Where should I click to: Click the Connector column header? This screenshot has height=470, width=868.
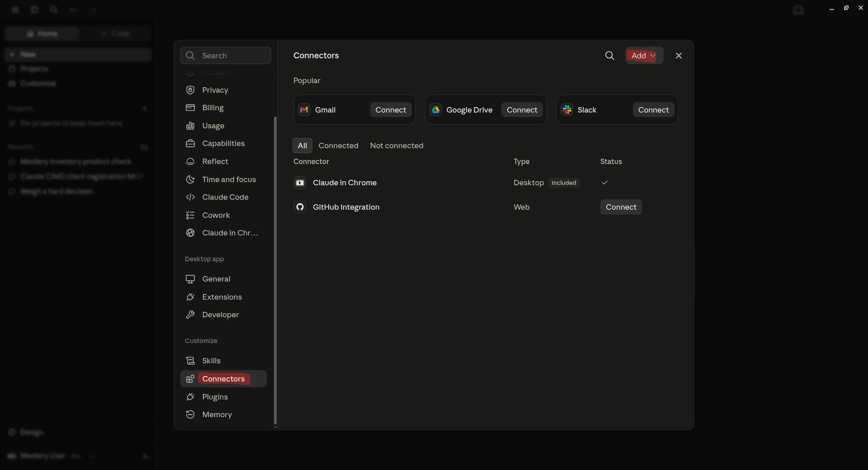[x=311, y=161]
